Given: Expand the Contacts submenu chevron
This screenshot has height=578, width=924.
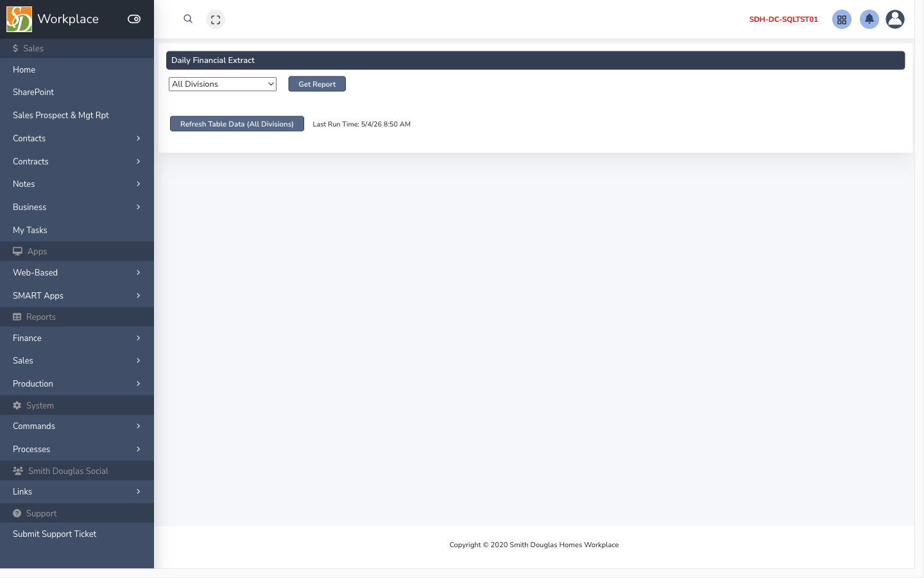Looking at the screenshot, I should coord(138,138).
